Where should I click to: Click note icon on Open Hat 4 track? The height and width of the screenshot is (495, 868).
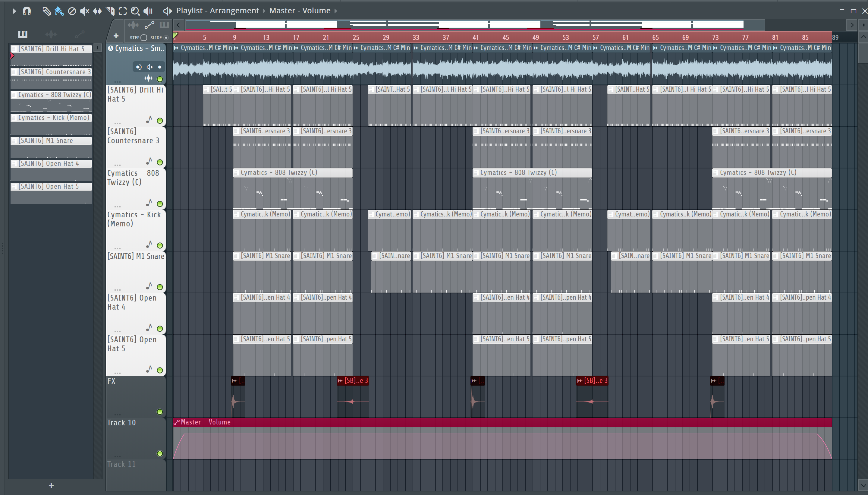[x=149, y=327]
